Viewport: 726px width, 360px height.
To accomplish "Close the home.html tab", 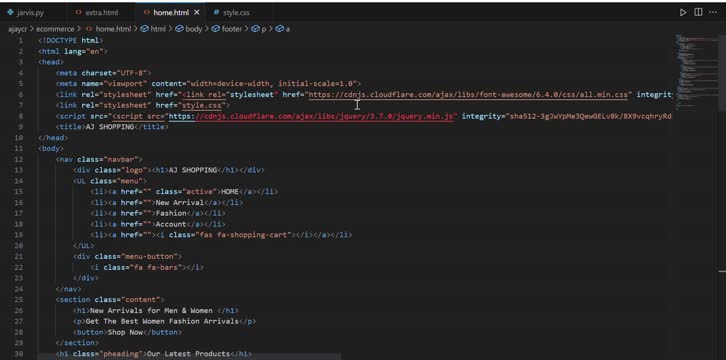I will 197,12.
